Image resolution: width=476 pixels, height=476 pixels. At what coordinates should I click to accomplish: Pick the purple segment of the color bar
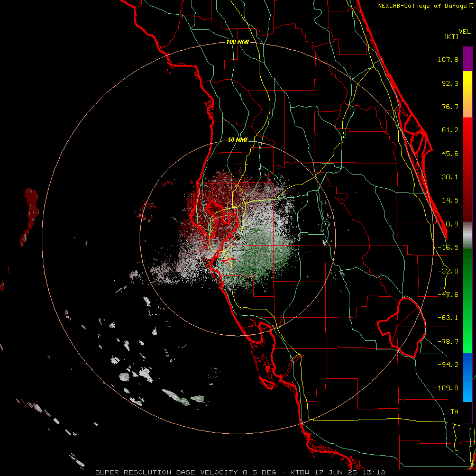(467, 59)
